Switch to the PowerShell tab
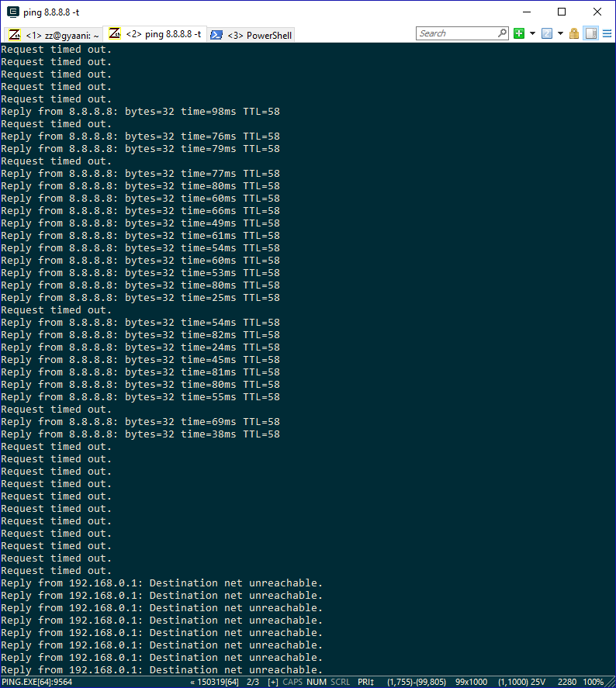The height and width of the screenshot is (688, 616). pos(251,35)
